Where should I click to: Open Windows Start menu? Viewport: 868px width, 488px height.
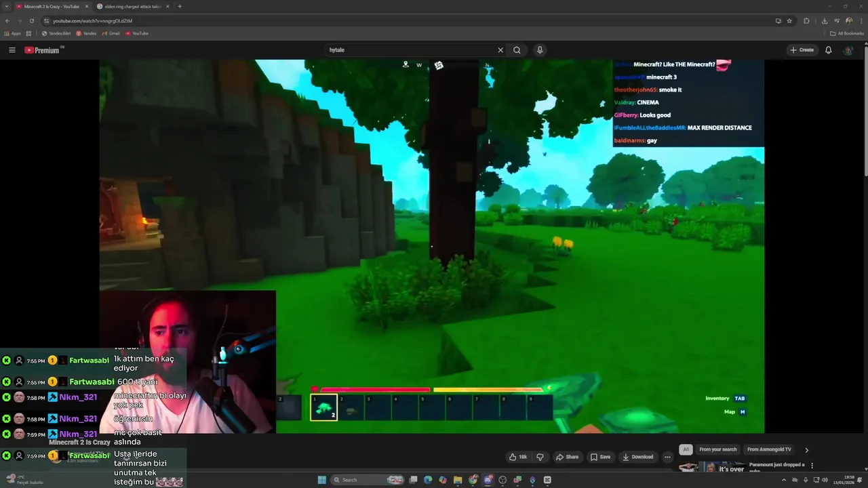[x=321, y=480]
